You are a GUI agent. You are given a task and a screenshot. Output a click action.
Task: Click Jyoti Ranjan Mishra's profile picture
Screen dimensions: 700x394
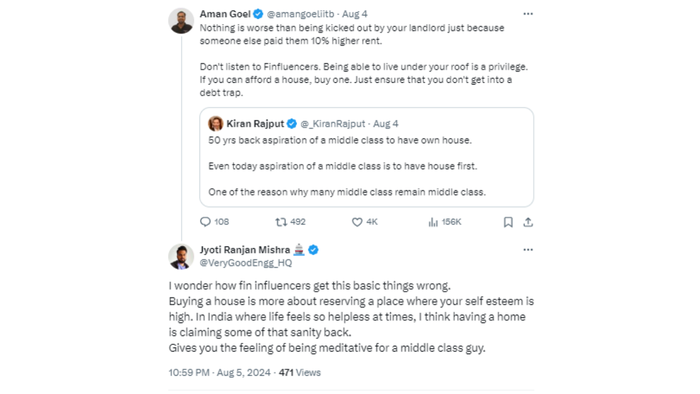[x=181, y=257]
